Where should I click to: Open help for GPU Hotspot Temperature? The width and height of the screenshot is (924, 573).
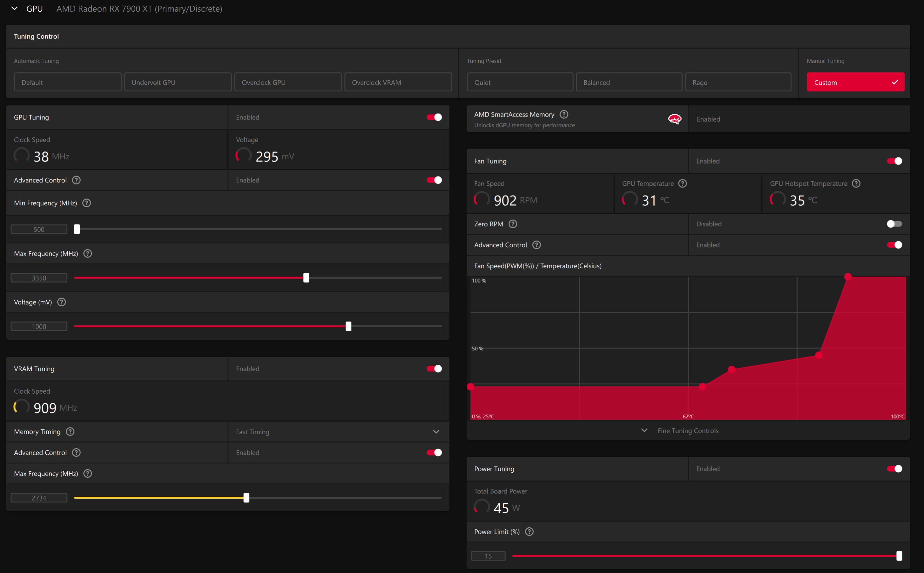pos(856,183)
